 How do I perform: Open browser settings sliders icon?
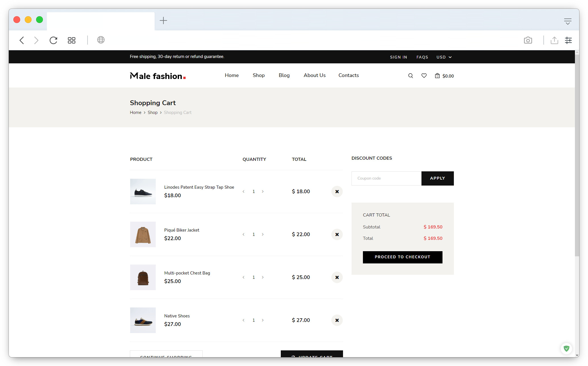tap(568, 40)
